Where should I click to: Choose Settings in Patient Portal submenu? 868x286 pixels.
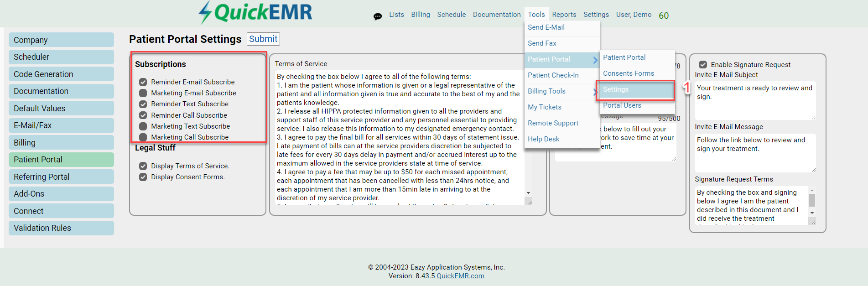637,89
